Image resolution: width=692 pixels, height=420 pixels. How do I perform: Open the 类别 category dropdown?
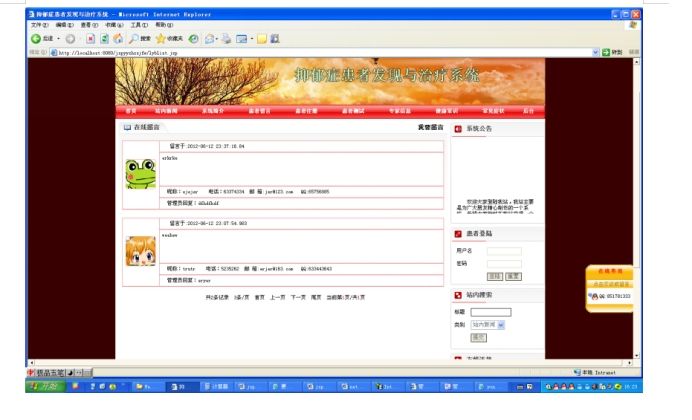pos(488,325)
